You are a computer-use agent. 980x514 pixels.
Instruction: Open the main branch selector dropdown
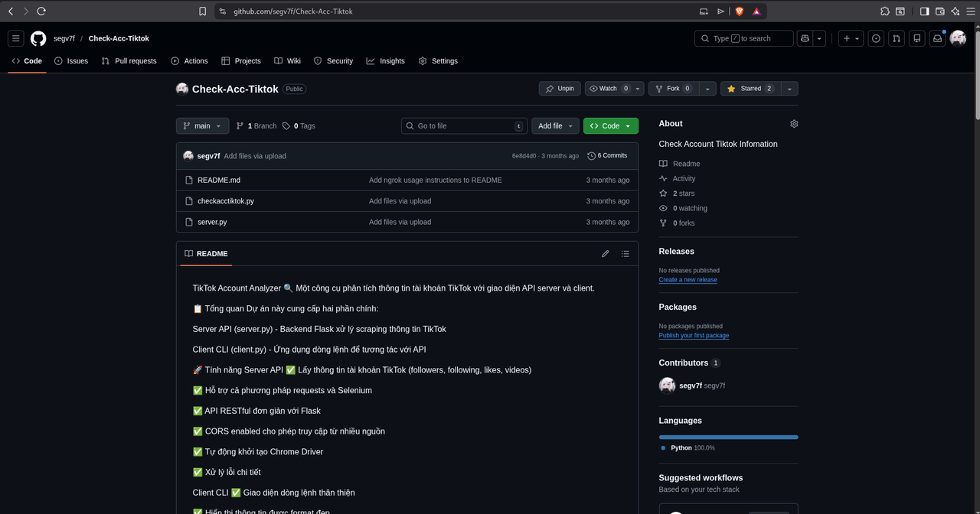coord(202,126)
